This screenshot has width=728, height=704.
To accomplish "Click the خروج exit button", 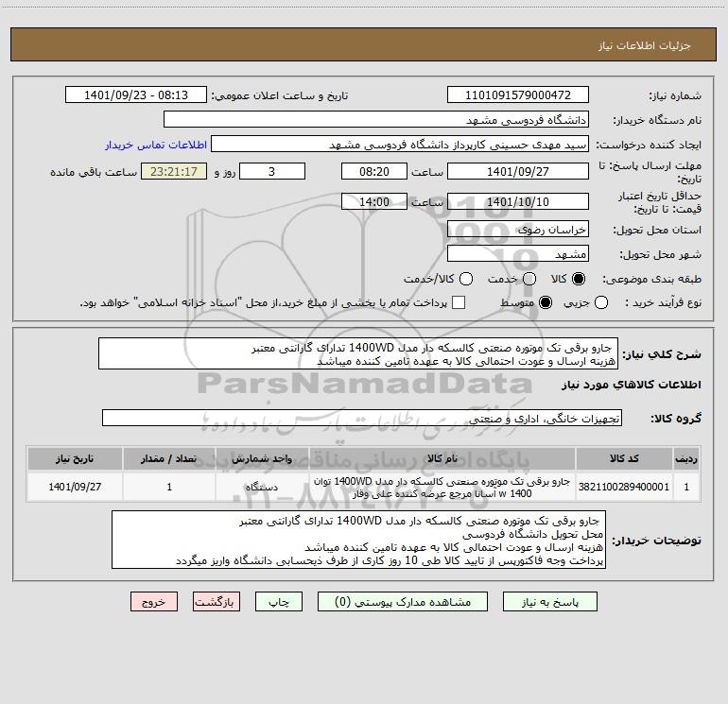I will [154, 602].
